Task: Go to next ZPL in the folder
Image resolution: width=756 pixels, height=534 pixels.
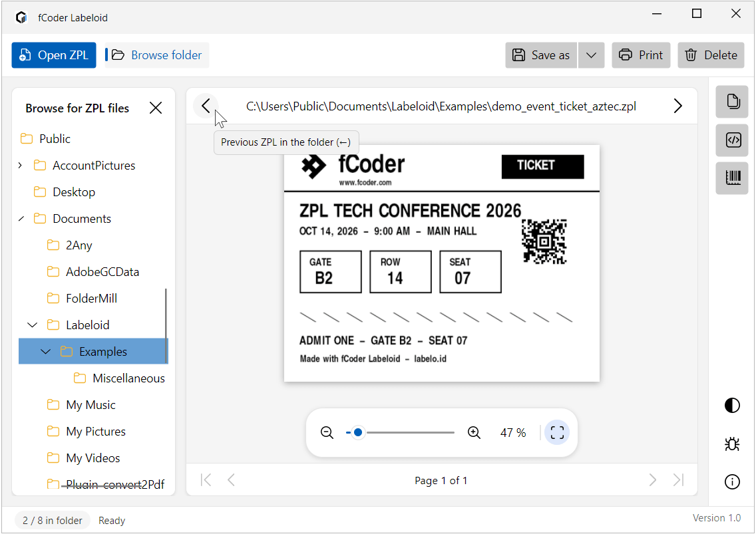Action: pyautogui.click(x=677, y=106)
